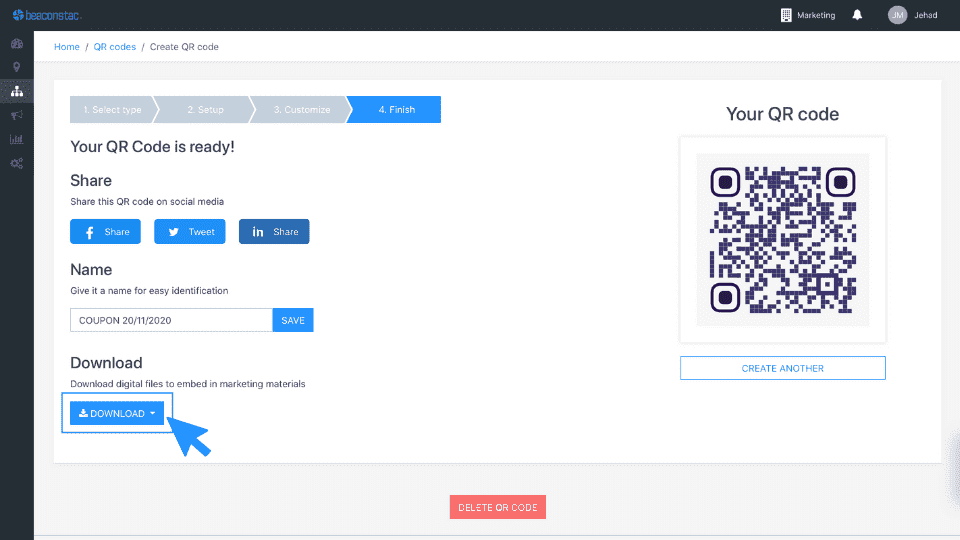Tweet the QR code on Twitter
960x540 pixels.
coord(190,231)
